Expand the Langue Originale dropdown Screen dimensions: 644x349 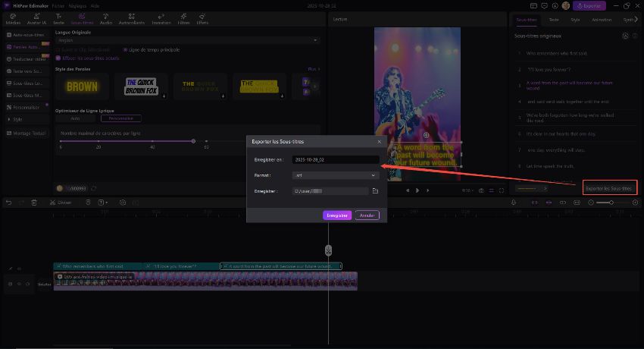(x=187, y=39)
